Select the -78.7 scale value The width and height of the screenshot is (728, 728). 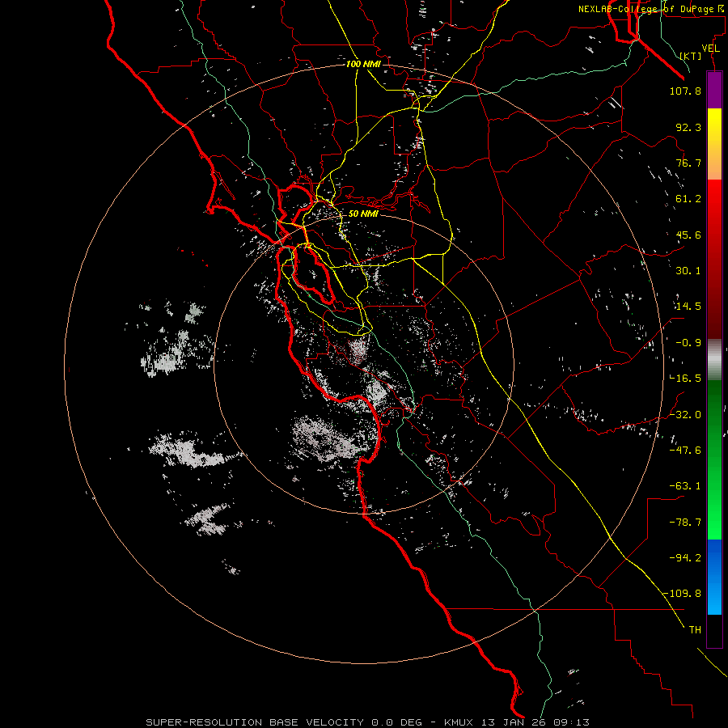tap(685, 523)
